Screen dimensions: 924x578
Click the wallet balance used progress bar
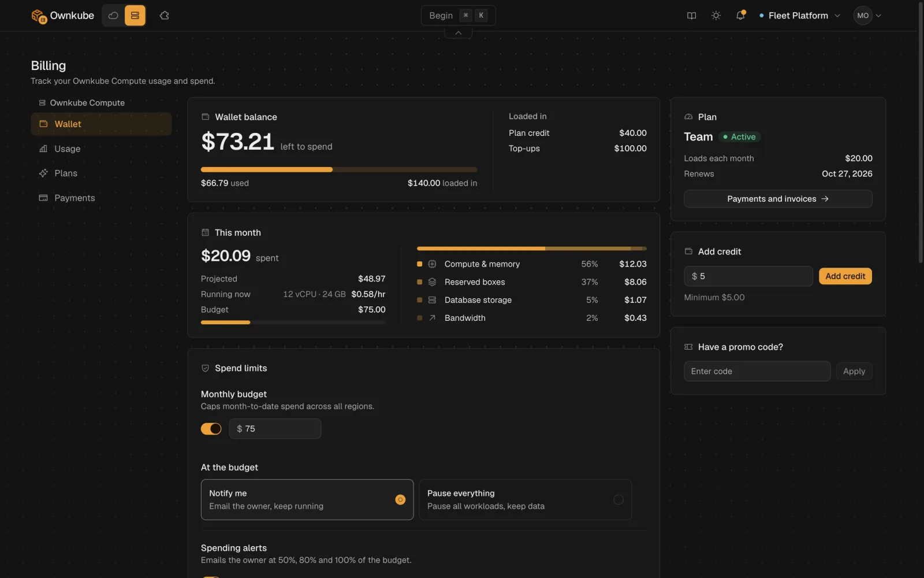(339, 169)
